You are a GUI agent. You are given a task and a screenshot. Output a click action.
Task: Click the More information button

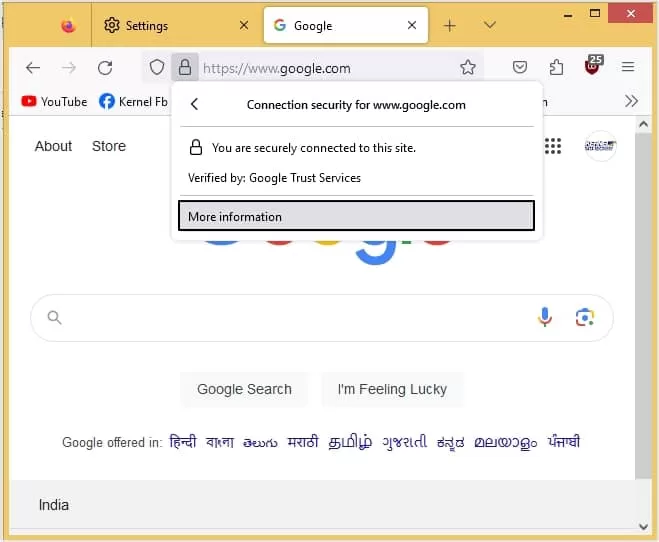tap(356, 216)
